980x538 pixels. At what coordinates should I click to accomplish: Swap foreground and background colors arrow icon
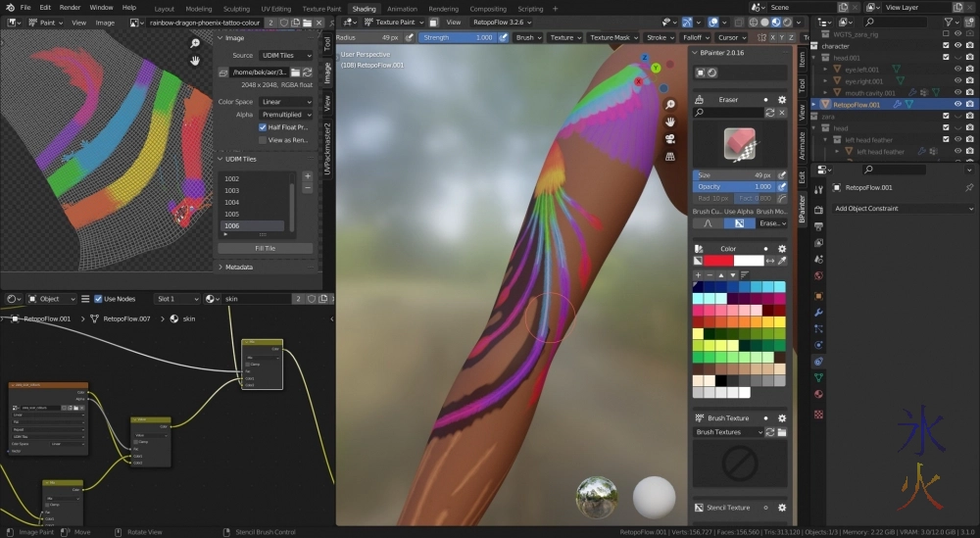[770, 261]
